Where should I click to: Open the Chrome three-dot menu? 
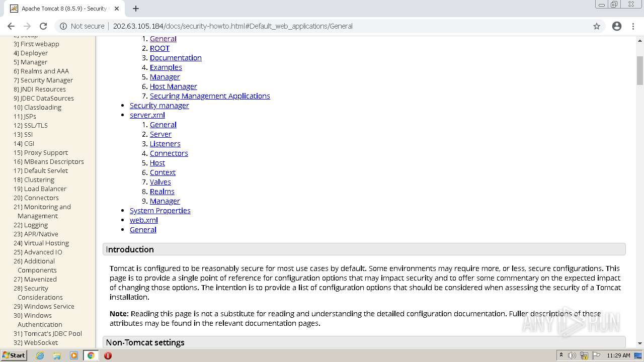pos(633,26)
